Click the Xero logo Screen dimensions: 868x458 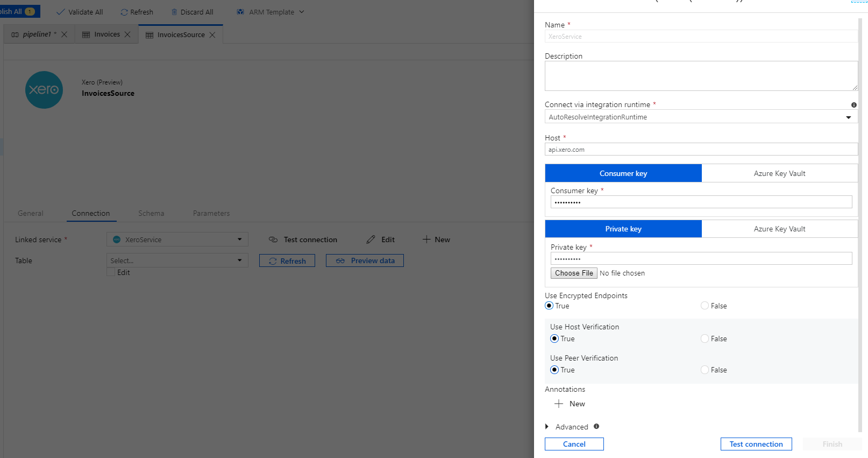44,90
